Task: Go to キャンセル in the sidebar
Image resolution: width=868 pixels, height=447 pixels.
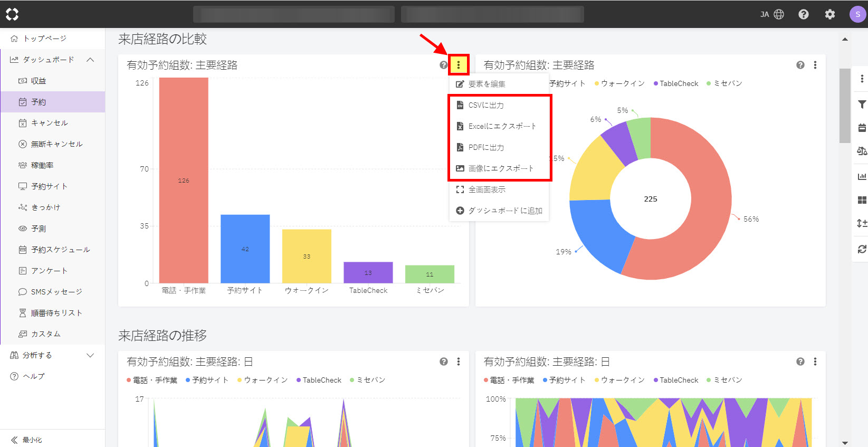Action: pyautogui.click(x=49, y=123)
